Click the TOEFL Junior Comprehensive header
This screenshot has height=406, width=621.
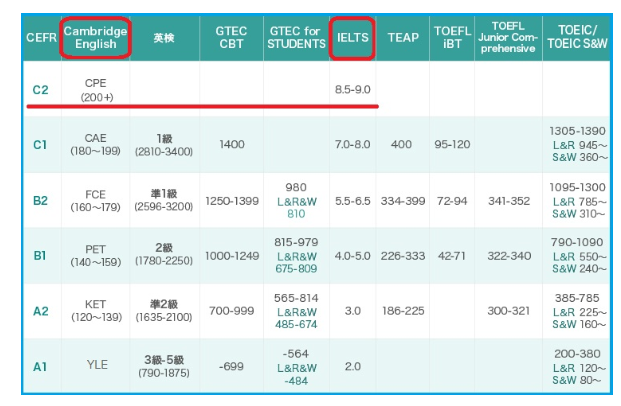tap(508, 37)
